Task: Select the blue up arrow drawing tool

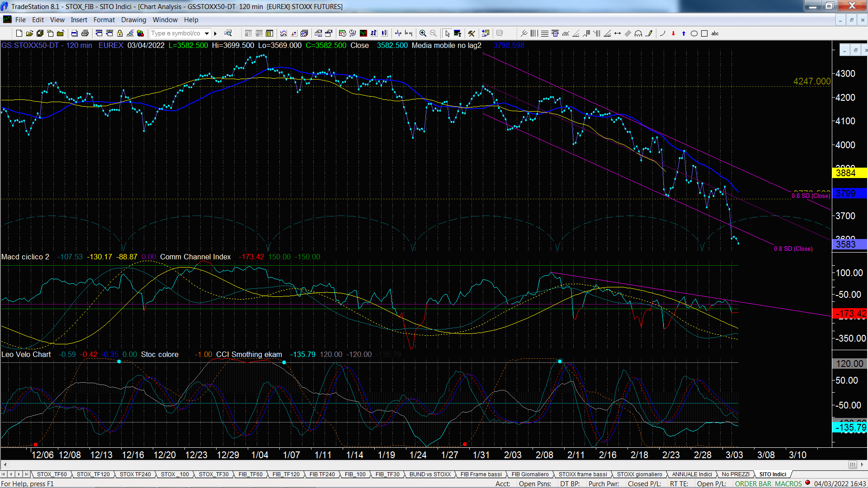Action: [x=684, y=33]
